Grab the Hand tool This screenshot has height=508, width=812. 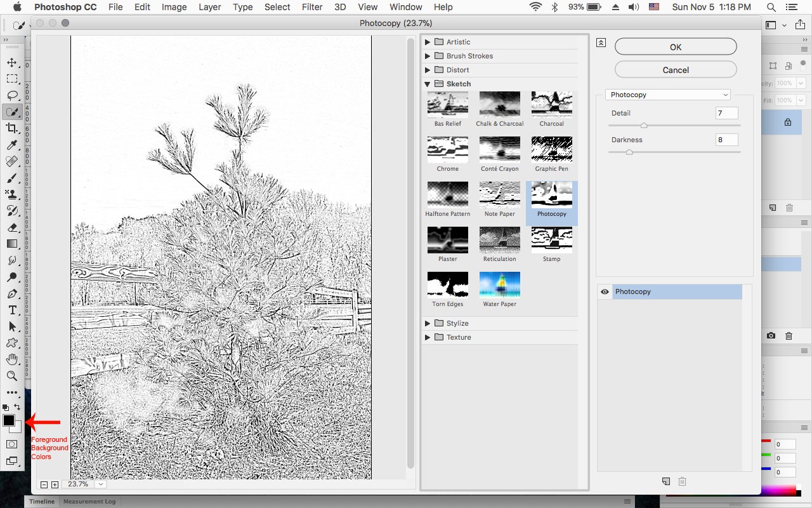11,359
